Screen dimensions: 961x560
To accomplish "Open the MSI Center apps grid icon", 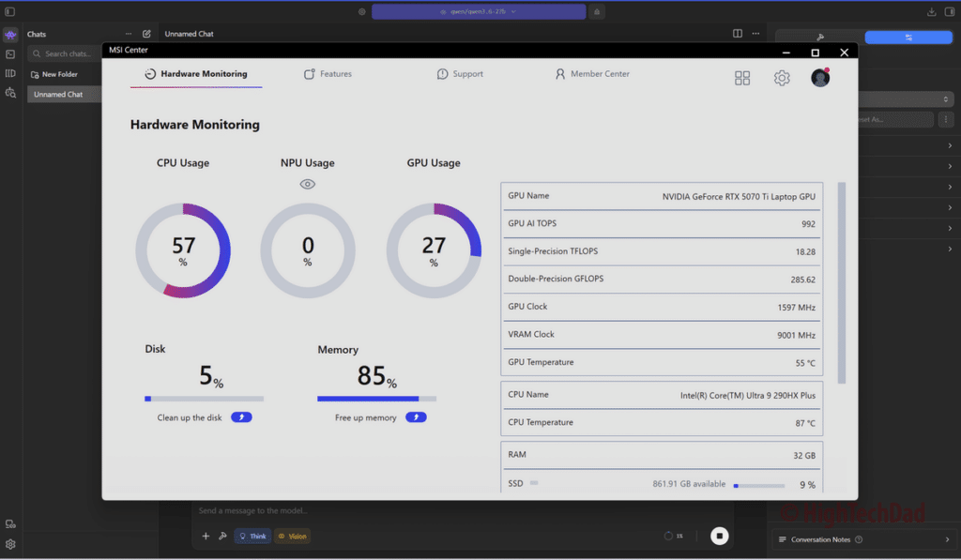I will [x=742, y=78].
